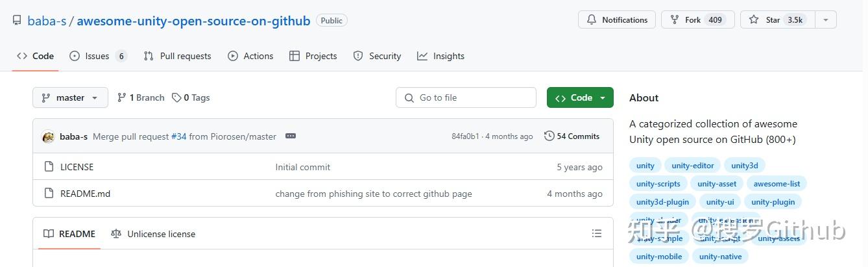The width and height of the screenshot is (868, 267).
Task: Click the unity-editor topic tag
Action: (x=693, y=166)
